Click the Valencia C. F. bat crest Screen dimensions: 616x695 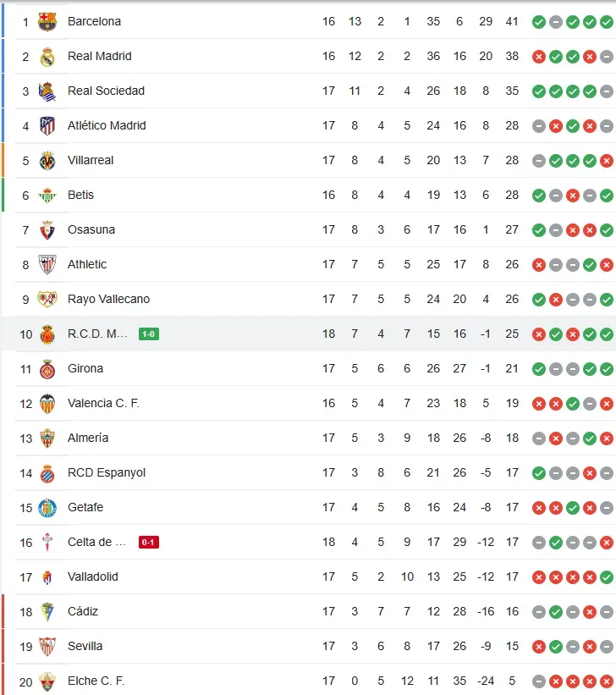pos(47,404)
